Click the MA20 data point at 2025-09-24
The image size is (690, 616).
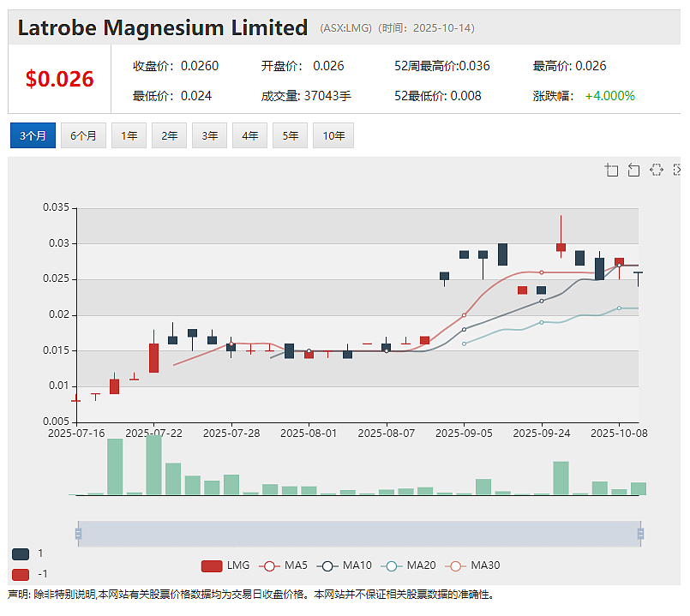pyautogui.click(x=542, y=322)
